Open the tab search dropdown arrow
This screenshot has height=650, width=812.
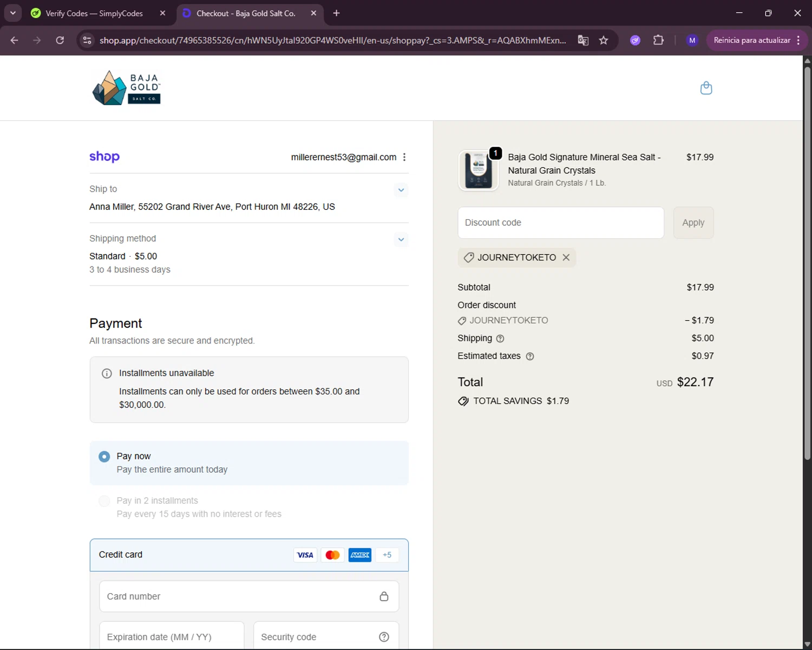coord(12,13)
